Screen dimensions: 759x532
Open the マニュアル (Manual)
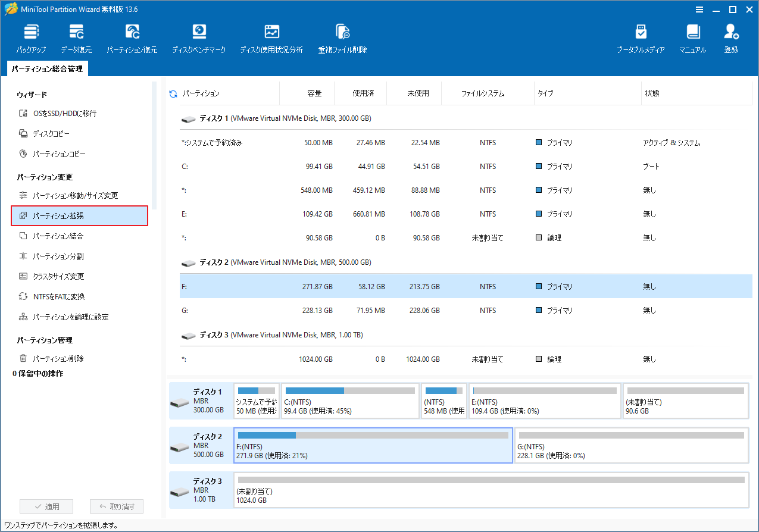point(692,37)
